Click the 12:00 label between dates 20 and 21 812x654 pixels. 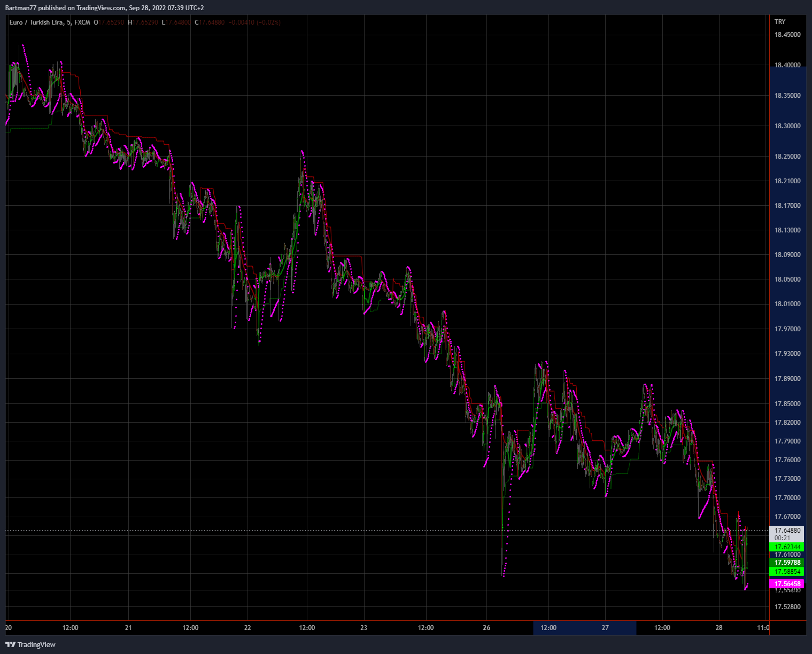point(71,628)
